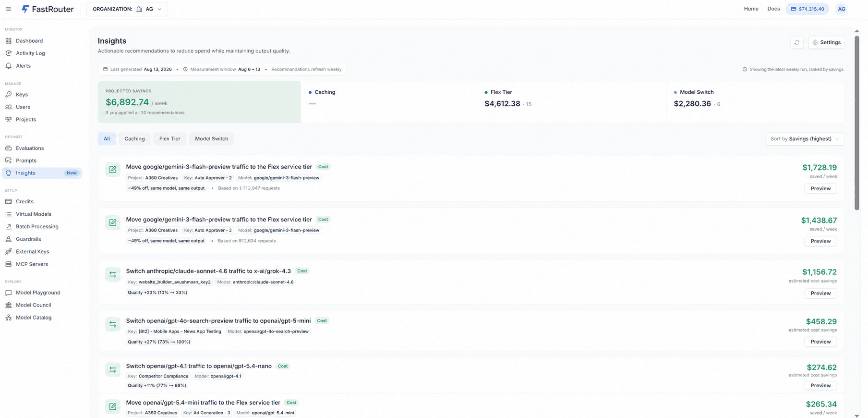The width and height of the screenshot is (868, 418).
Task: Click the "Based on 912,634 requests" text
Action: coord(247,241)
